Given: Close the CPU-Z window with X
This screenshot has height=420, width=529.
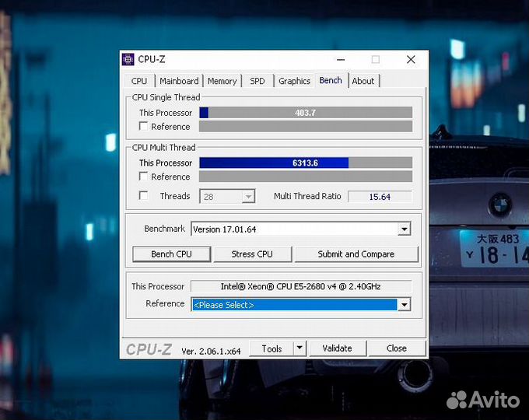Looking at the screenshot, I should (411, 60).
